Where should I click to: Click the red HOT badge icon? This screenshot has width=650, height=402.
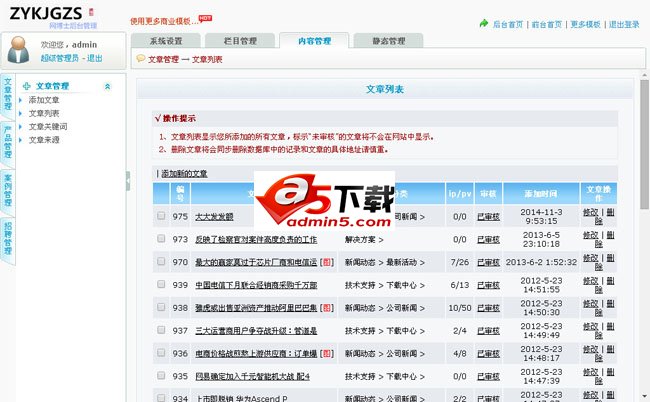[x=205, y=18]
